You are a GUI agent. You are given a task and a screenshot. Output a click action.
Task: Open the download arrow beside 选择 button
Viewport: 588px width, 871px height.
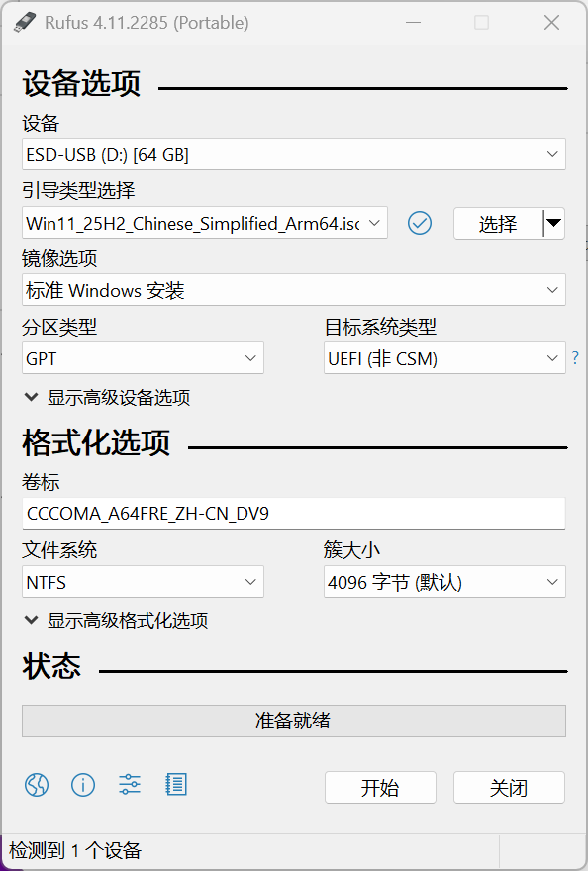(552, 224)
